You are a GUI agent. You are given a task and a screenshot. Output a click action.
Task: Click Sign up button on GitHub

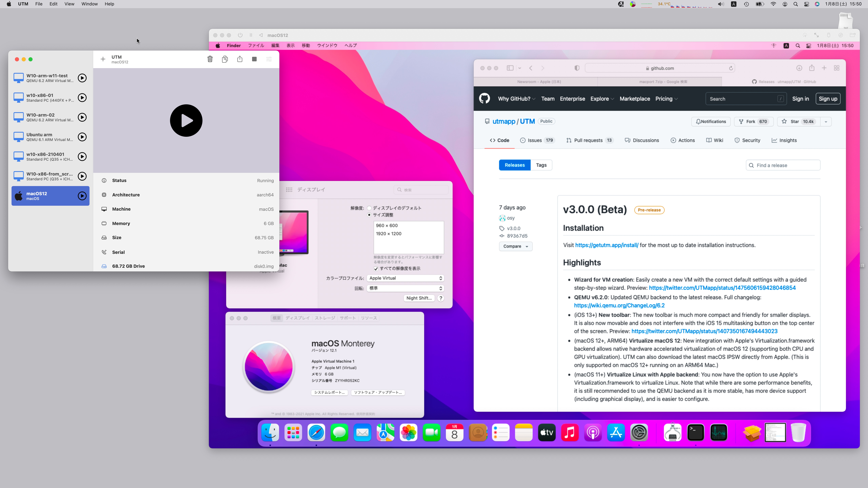coord(828,99)
